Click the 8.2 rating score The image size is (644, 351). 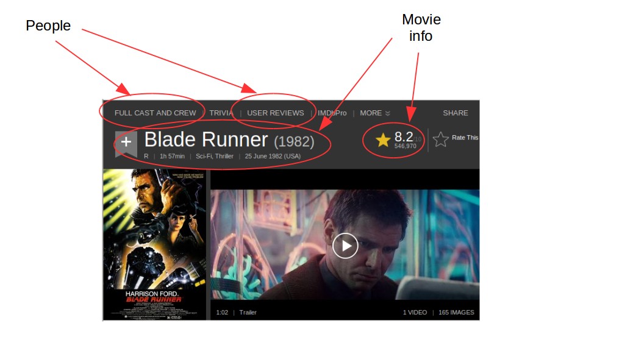click(x=404, y=136)
